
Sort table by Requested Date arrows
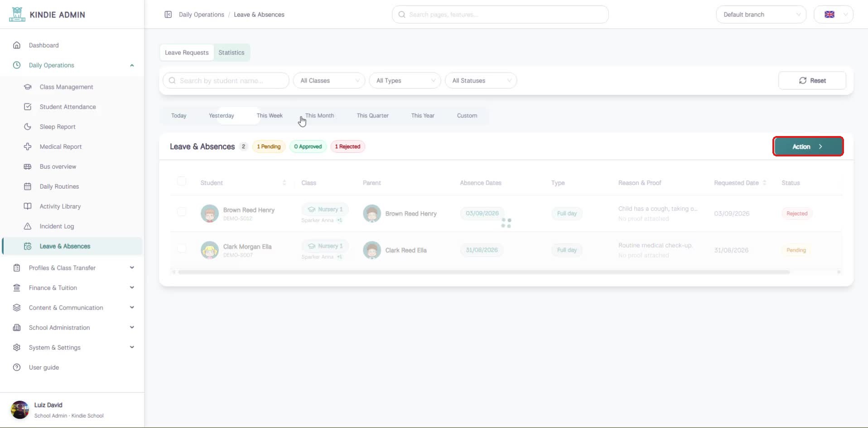pyautogui.click(x=764, y=183)
